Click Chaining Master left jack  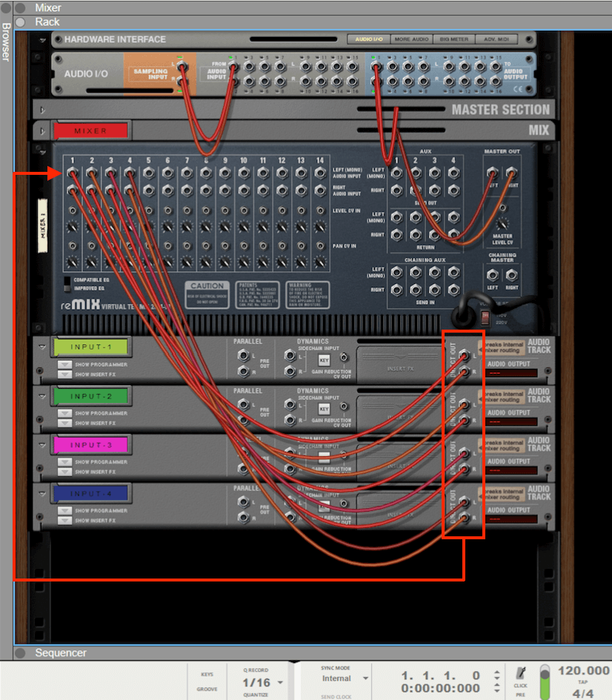point(493,275)
